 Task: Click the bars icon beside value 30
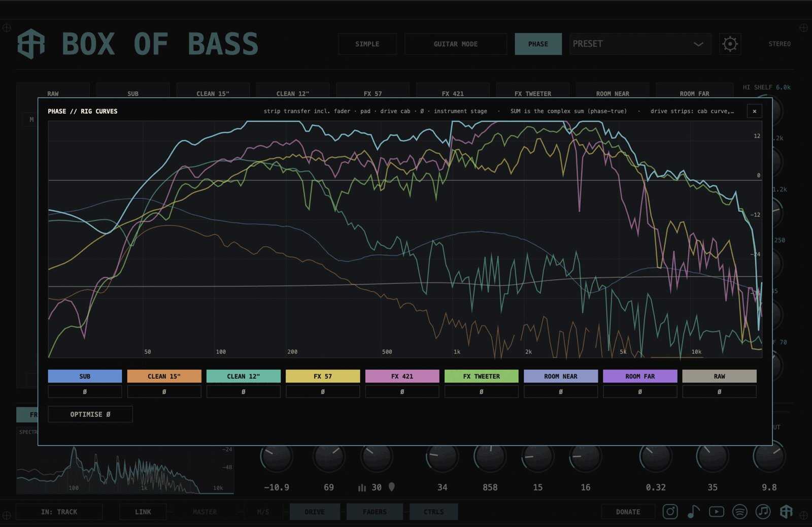click(362, 487)
